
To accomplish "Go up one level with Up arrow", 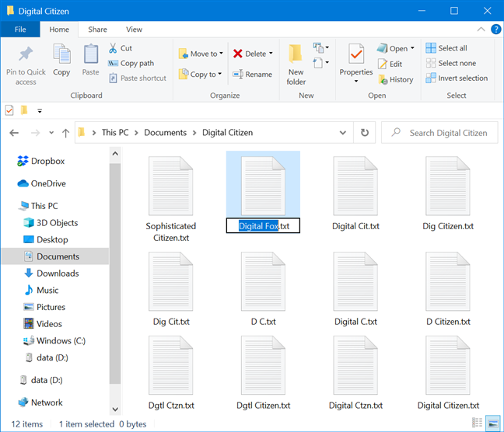I will [65, 133].
